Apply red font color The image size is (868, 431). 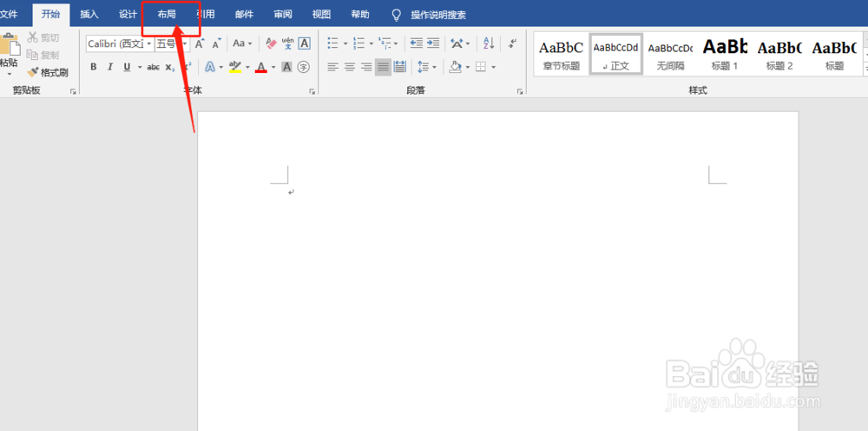click(x=261, y=67)
